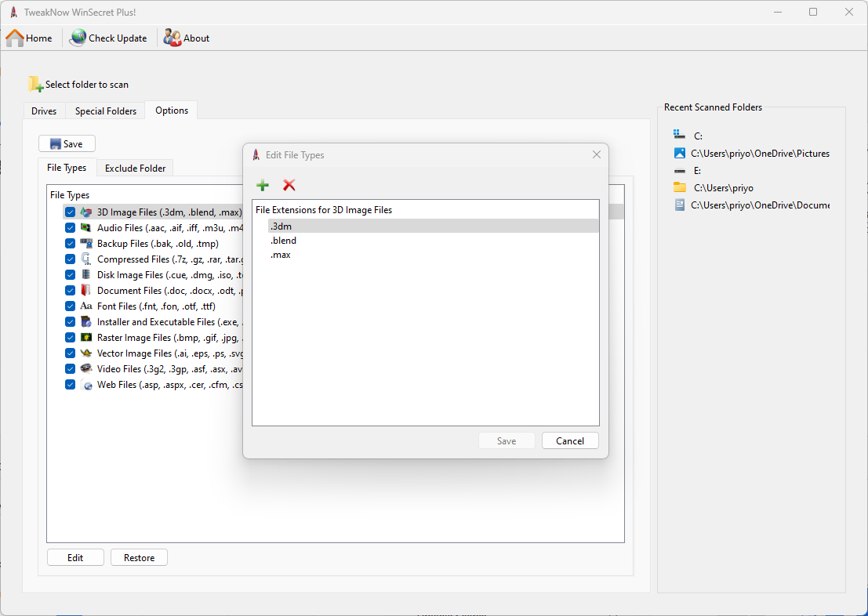Click the Raster Image Files type icon
This screenshot has height=616, width=868.
[x=85, y=337]
